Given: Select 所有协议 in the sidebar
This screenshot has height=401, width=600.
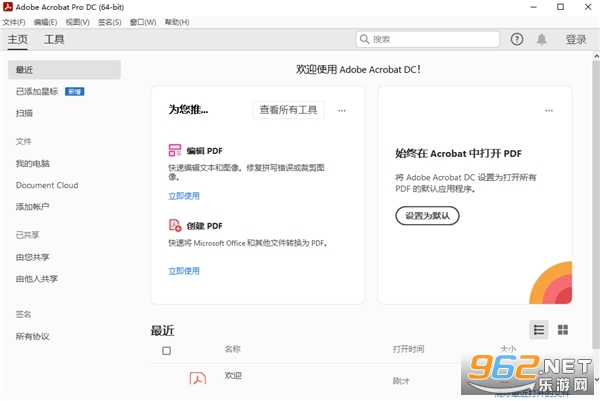Looking at the screenshot, I should pyautogui.click(x=33, y=337).
